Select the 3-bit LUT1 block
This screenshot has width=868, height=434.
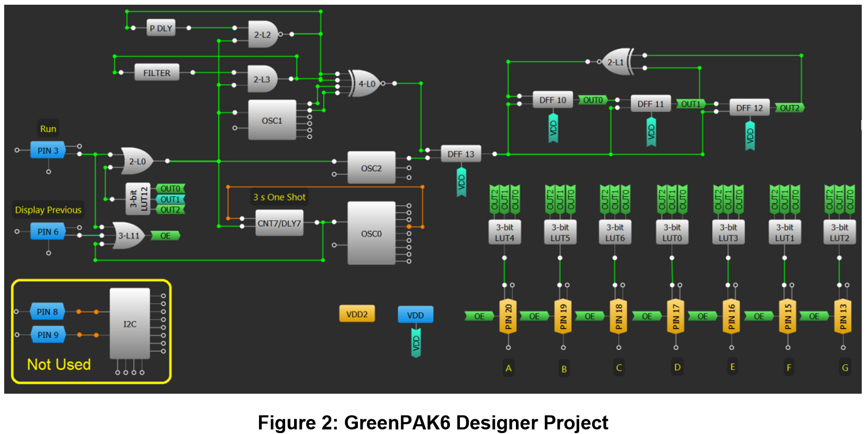[x=784, y=232]
